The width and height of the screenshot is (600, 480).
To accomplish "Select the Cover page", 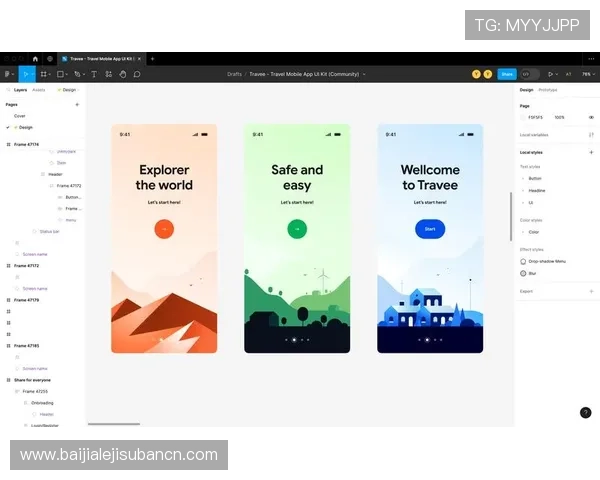I will 20,116.
